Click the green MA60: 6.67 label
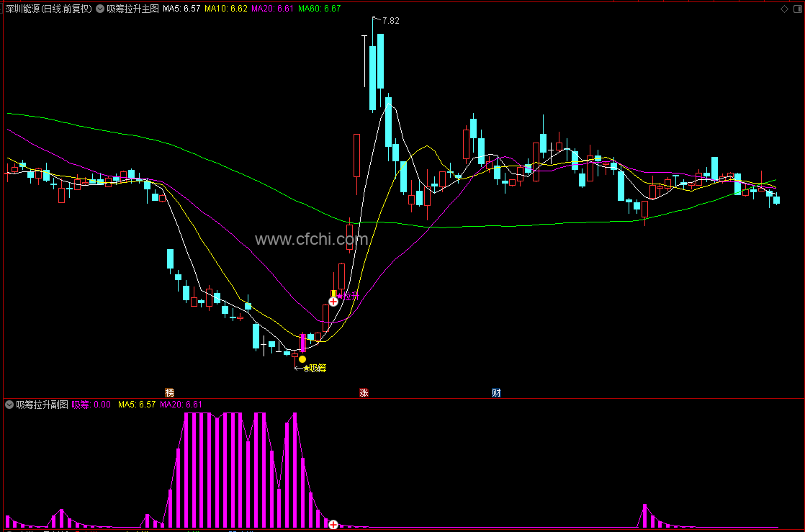The width and height of the screenshot is (805, 532). tap(319, 9)
